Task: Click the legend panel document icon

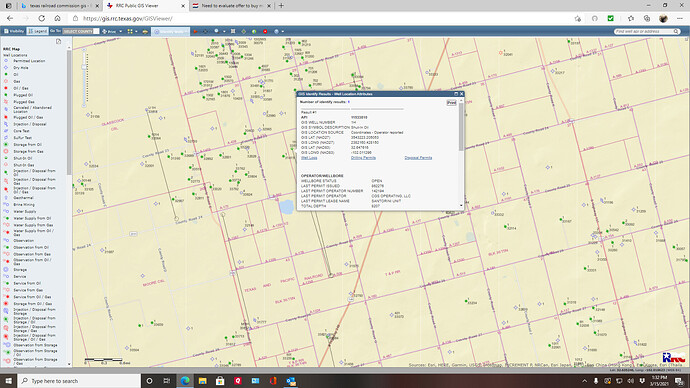Action: point(59,41)
